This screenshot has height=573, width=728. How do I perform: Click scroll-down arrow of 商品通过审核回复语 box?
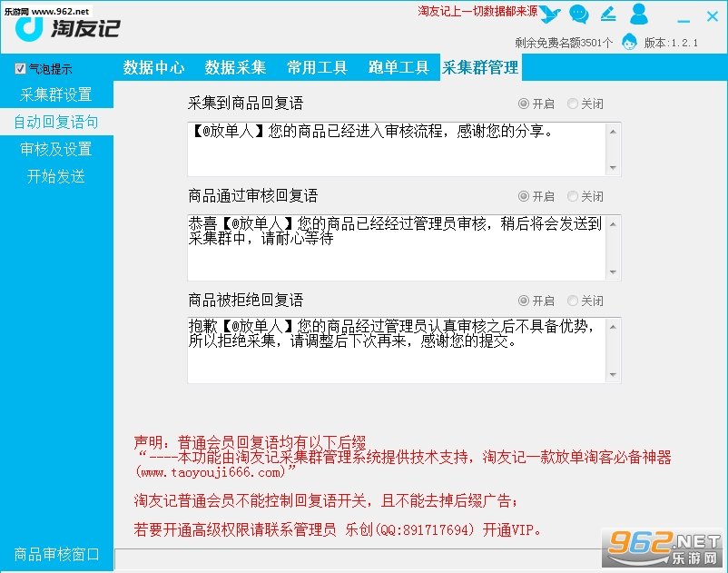[613, 272]
